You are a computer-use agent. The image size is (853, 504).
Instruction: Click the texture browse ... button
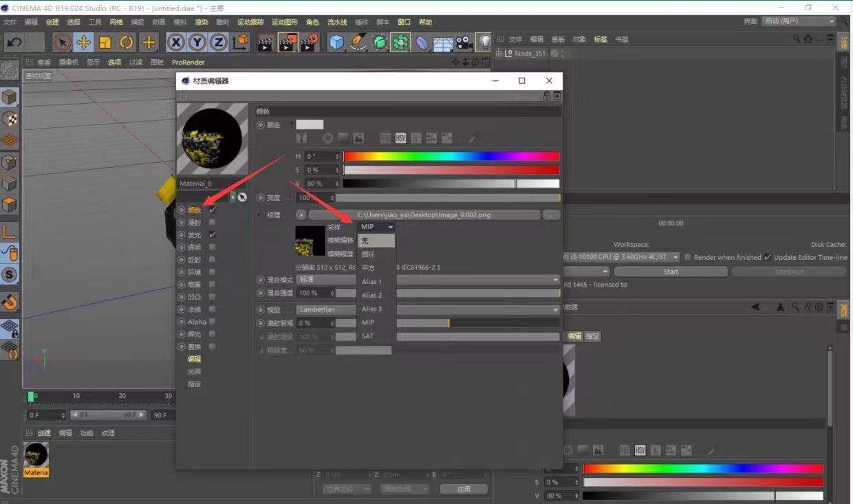551,215
